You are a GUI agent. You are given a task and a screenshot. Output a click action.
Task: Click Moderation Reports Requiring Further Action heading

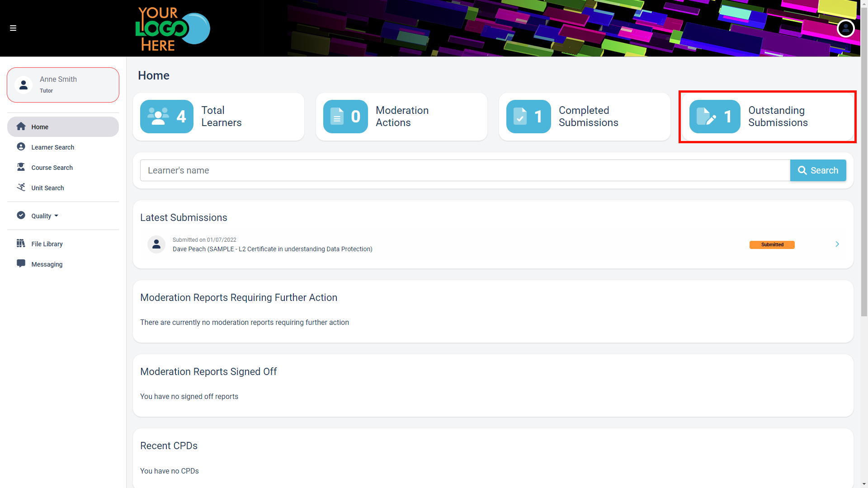[x=239, y=297]
